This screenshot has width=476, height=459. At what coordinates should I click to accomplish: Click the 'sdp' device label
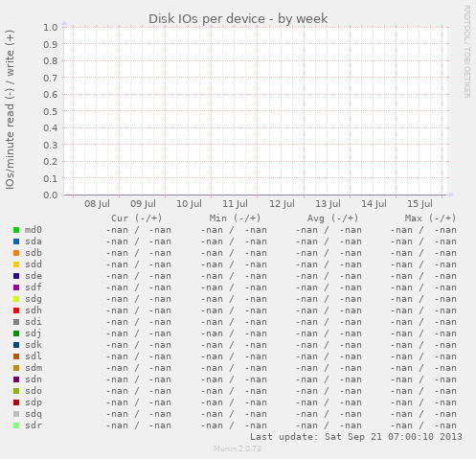34,402
